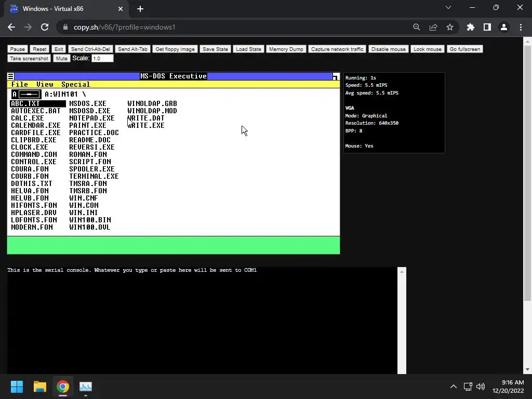The height and width of the screenshot is (399, 532).
Task: Click the Chrome taskbar icon
Action: coord(63,387)
